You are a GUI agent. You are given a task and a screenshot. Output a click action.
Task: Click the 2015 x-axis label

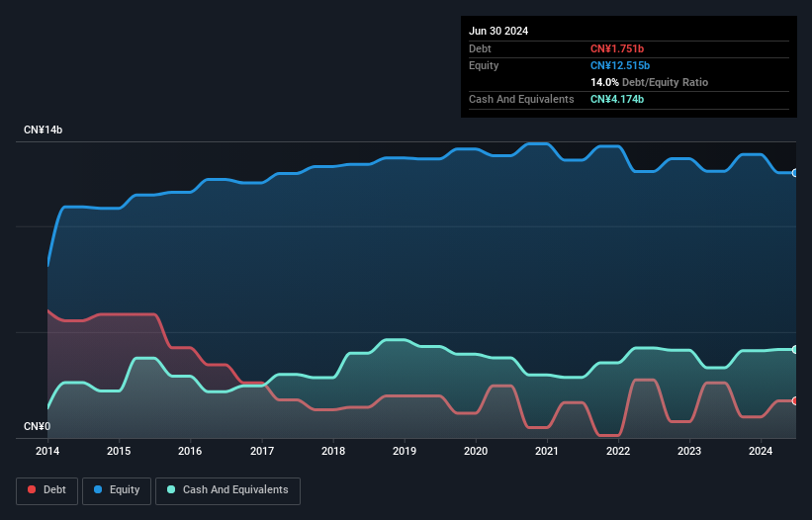(x=119, y=451)
